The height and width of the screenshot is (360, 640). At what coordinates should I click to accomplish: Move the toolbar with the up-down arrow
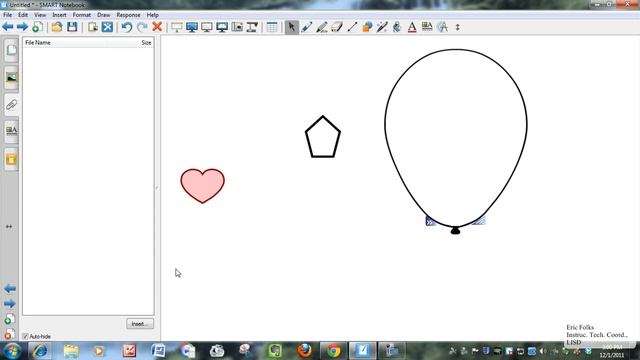click(458, 27)
